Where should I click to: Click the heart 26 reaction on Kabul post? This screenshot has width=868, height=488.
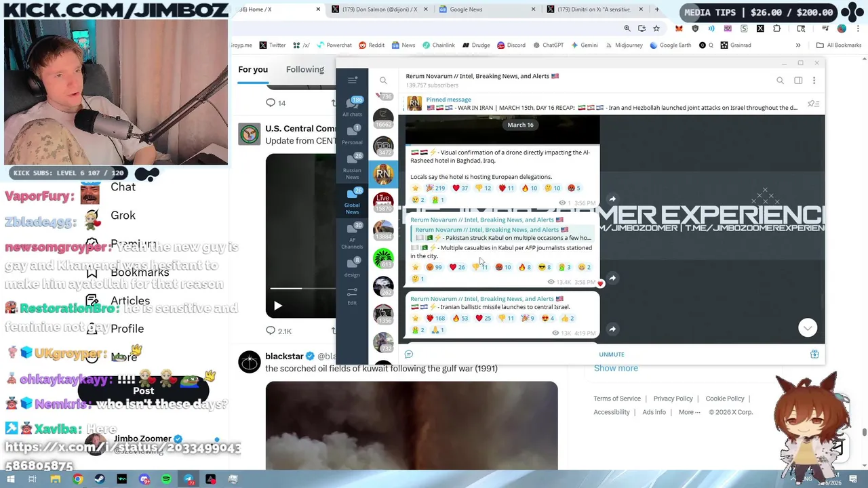(x=458, y=267)
